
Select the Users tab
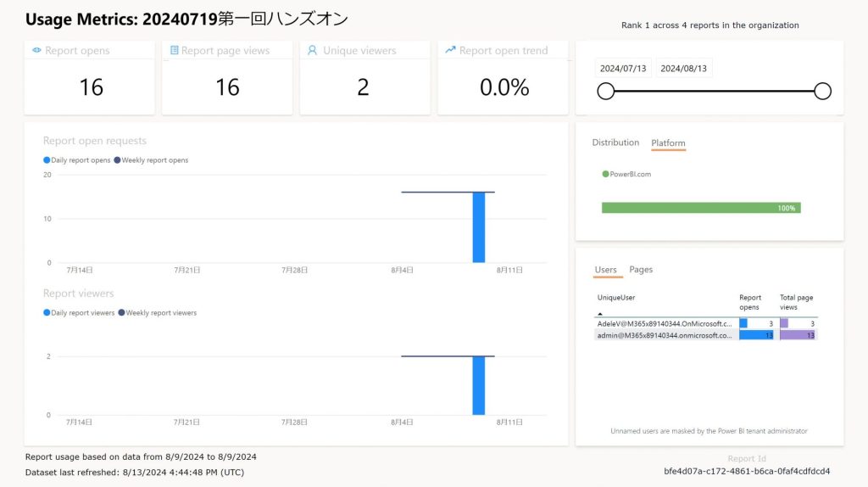coord(605,270)
